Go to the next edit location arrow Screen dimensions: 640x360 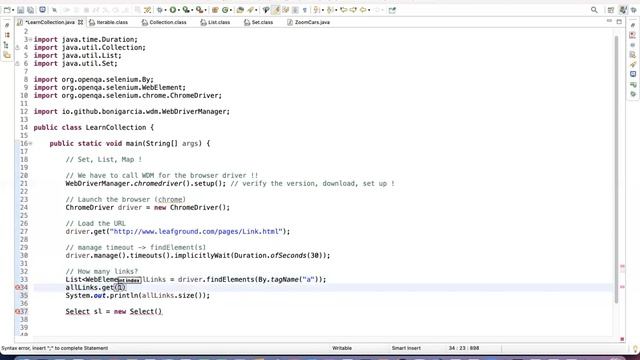click(353, 10)
